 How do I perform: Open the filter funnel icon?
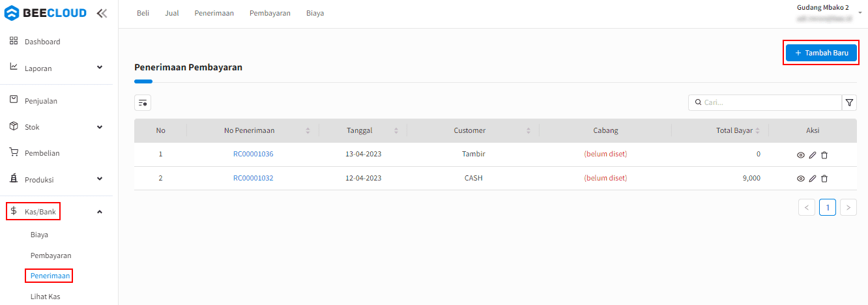849,102
